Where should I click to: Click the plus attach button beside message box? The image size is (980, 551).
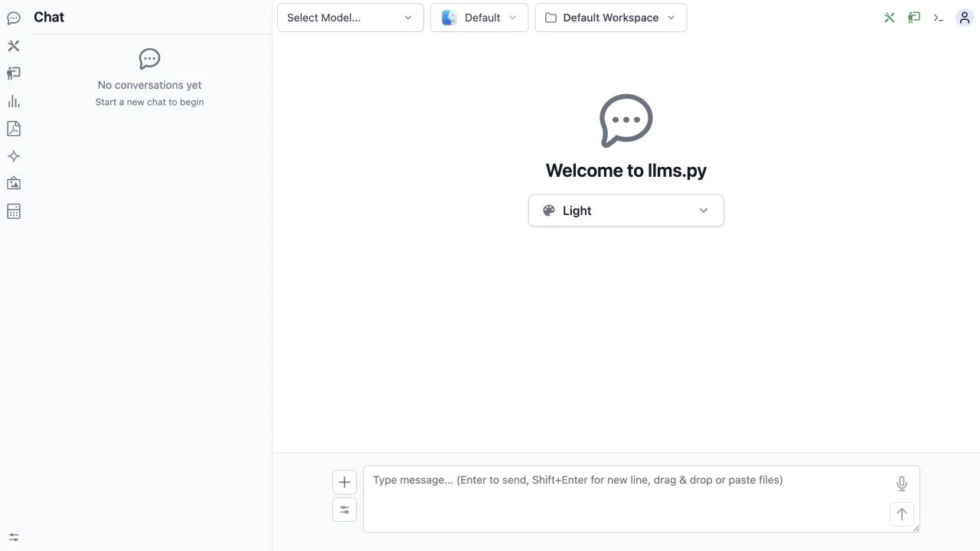tap(345, 482)
